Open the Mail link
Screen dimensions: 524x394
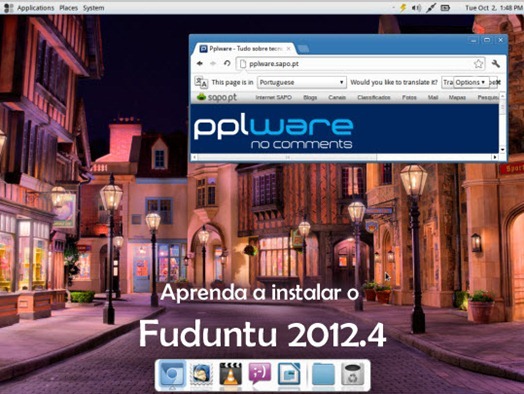(x=433, y=98)
